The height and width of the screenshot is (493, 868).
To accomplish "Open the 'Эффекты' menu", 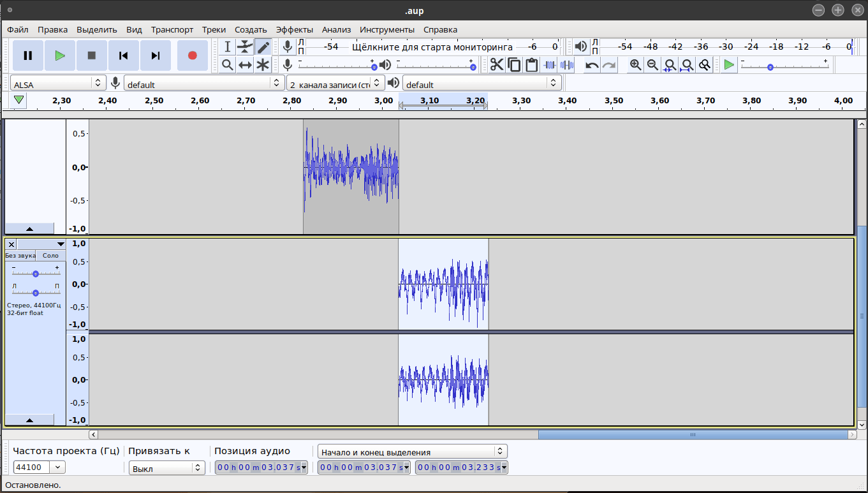I will tap(294, 29).
